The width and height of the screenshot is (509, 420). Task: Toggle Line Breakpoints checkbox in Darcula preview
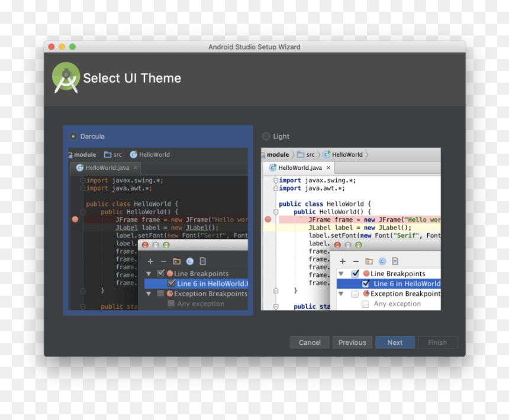pos(160,273)
